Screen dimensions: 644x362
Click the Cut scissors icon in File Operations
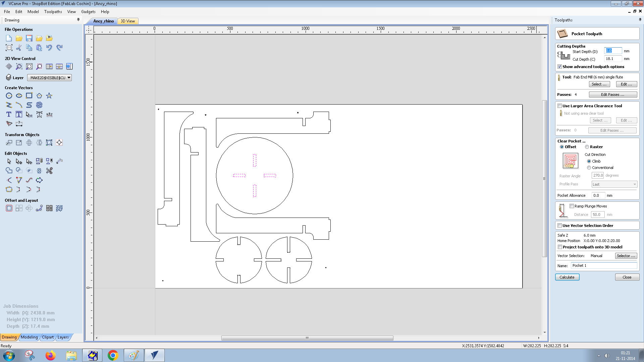click(x=19, y=48)
